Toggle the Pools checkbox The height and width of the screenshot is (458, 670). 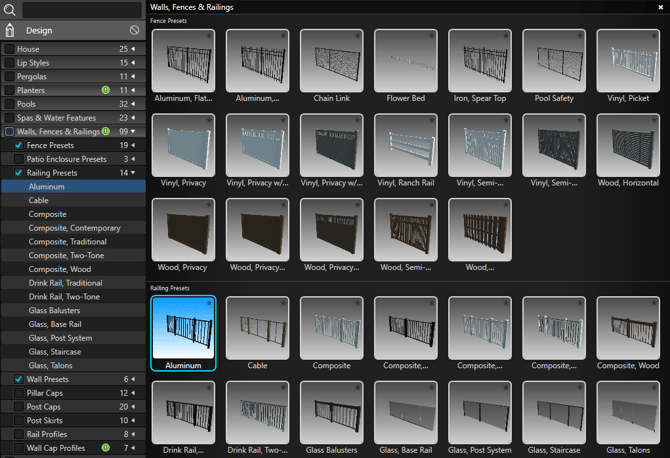pyautogui.click(x=9, y=104)
